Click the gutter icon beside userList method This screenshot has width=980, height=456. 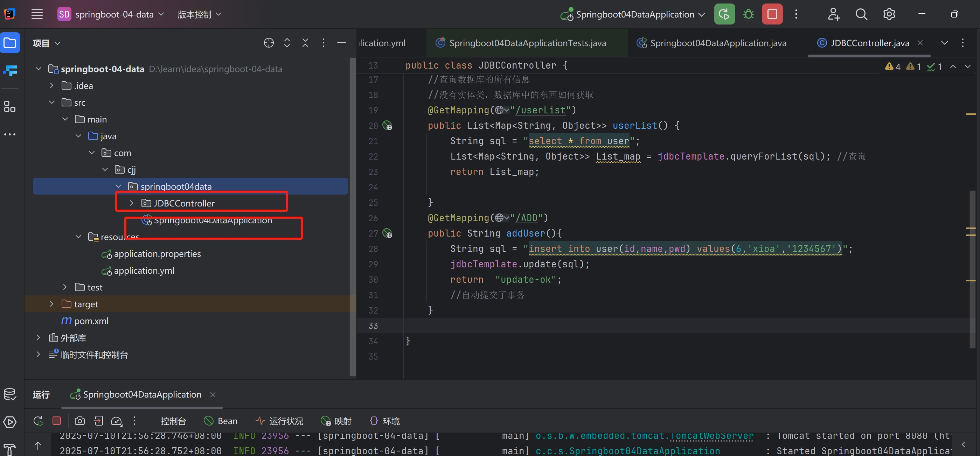click(x=387, y=126)
